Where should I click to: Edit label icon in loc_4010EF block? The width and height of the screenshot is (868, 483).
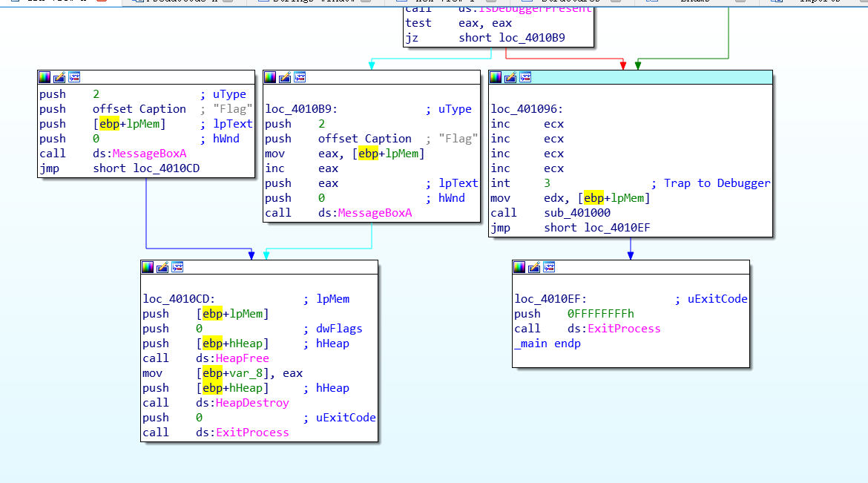[534, 268]
